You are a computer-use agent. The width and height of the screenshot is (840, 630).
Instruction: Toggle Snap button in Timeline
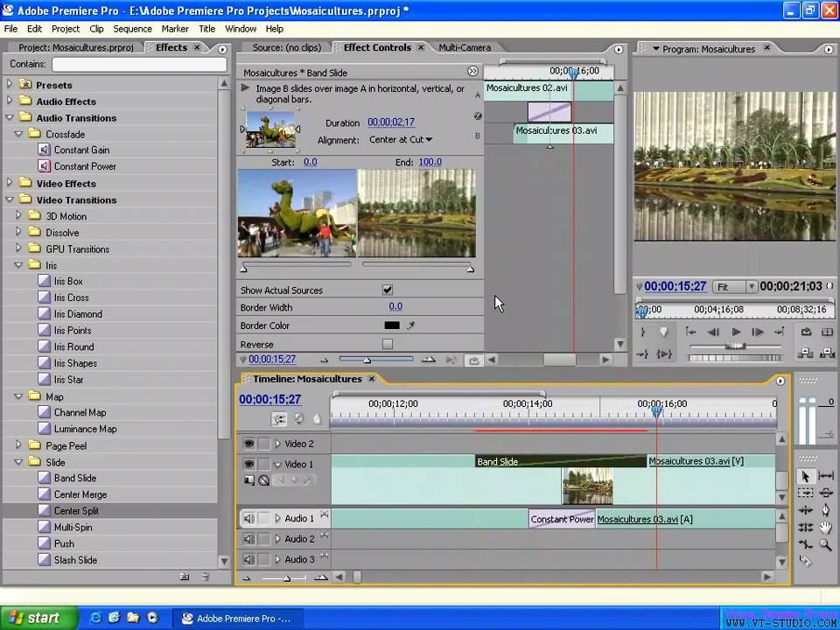click(279, 419)
